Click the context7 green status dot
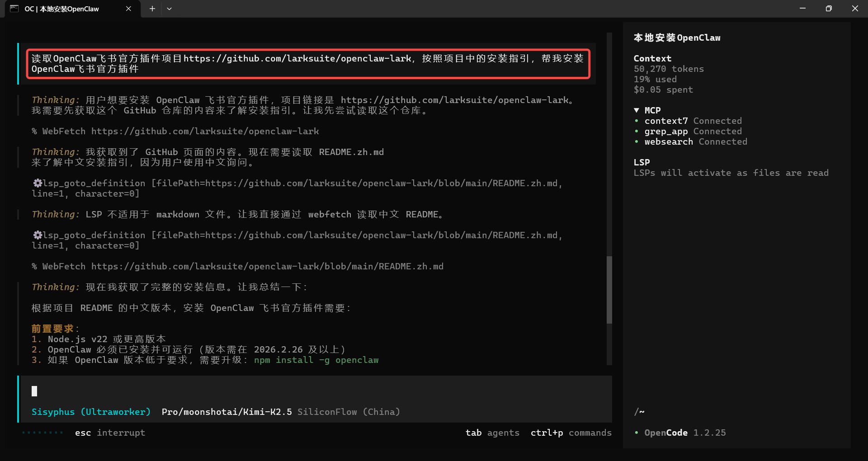Viewport: 868px width, 461px height. (x=637, y=121)
